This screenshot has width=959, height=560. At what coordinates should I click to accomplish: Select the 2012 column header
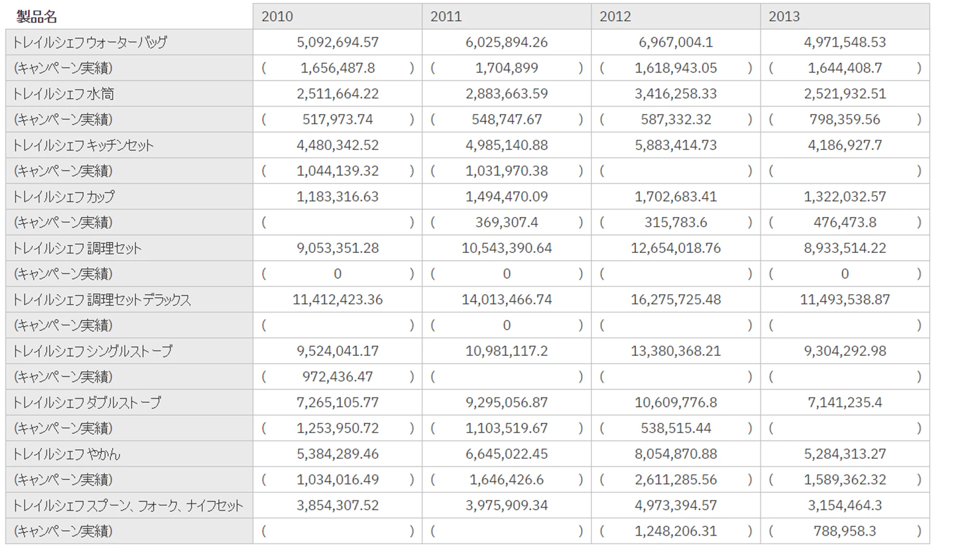pyautogui.click(x=676, y=16)
